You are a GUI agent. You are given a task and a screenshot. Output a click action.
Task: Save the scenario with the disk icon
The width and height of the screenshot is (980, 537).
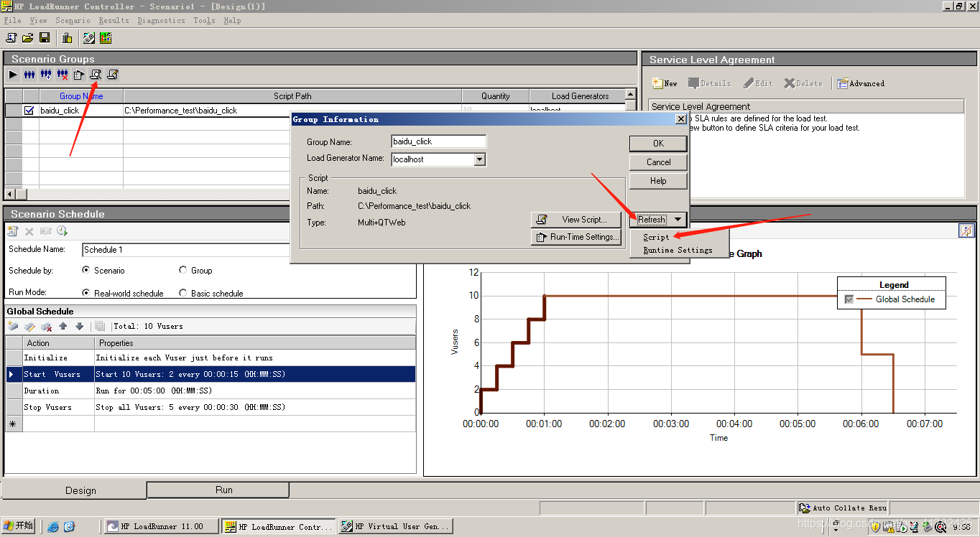[45, 37]
